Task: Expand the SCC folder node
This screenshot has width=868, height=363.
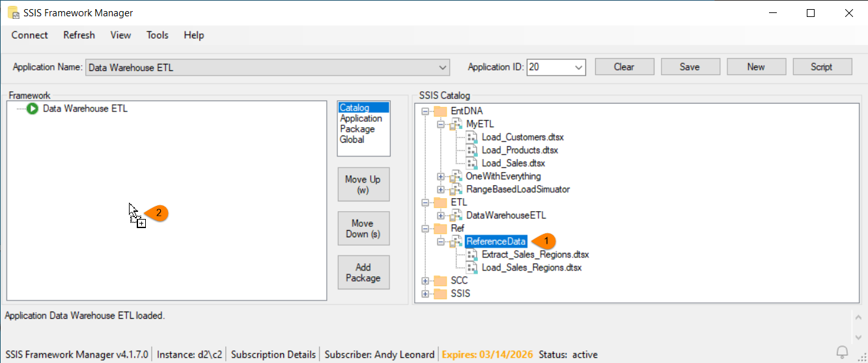Action: (x=425, y=281)
